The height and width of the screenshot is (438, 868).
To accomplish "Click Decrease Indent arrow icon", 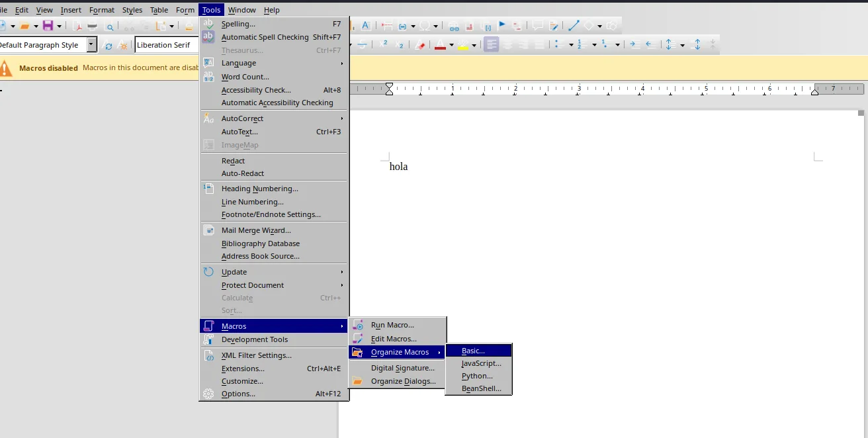I will pyautogui.click(x=650, y=44).
